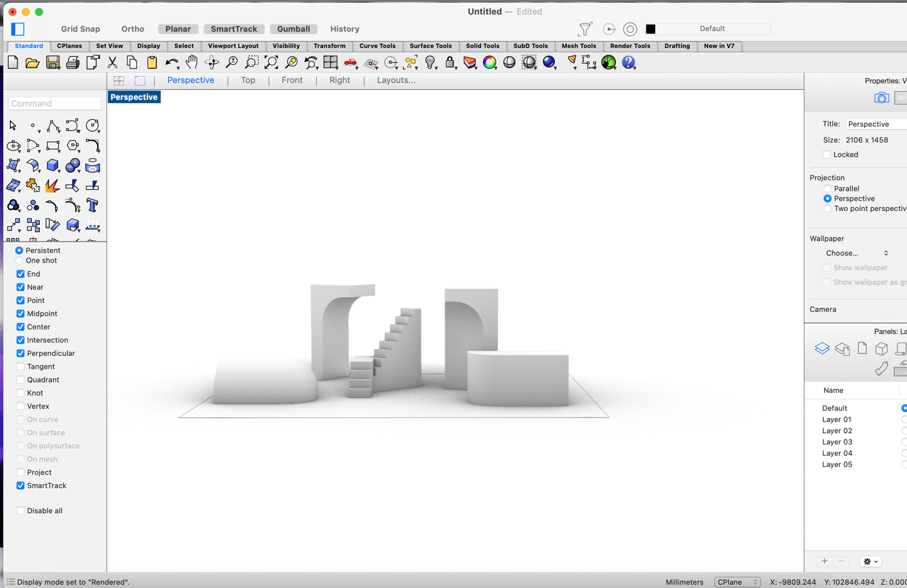Click the selection filter funnel icon

[585, 29]
